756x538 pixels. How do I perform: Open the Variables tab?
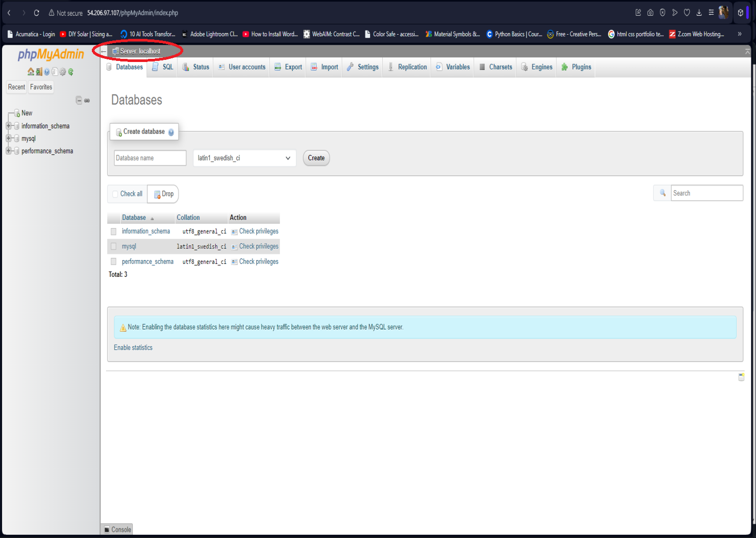(453, 67)
